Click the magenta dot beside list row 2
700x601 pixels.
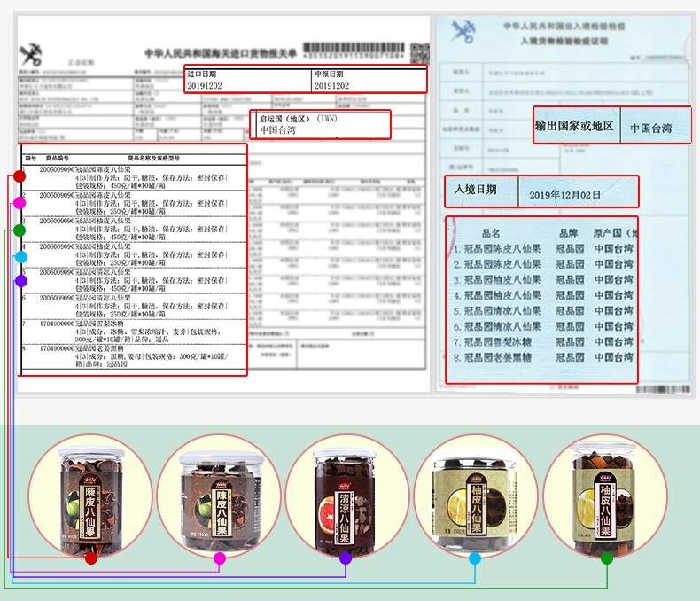click(x=19, y=203)
